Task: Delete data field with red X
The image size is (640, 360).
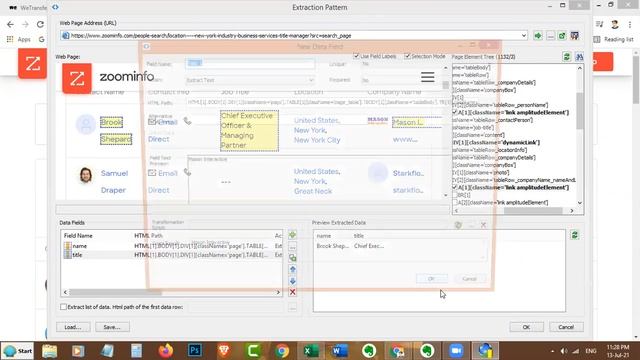Action: (x=292, y=292)
